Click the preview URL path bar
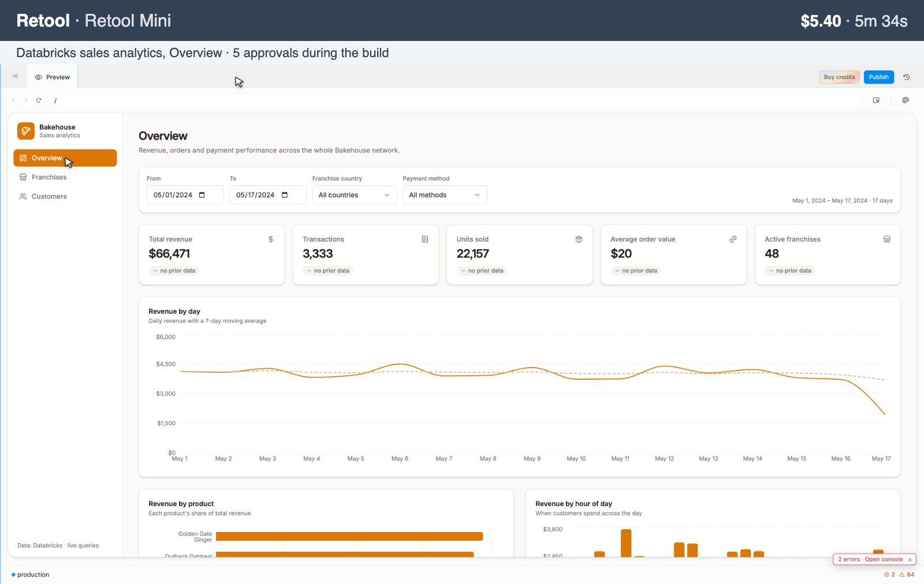The width and height of the screenshot is (924, 584). 456,100
